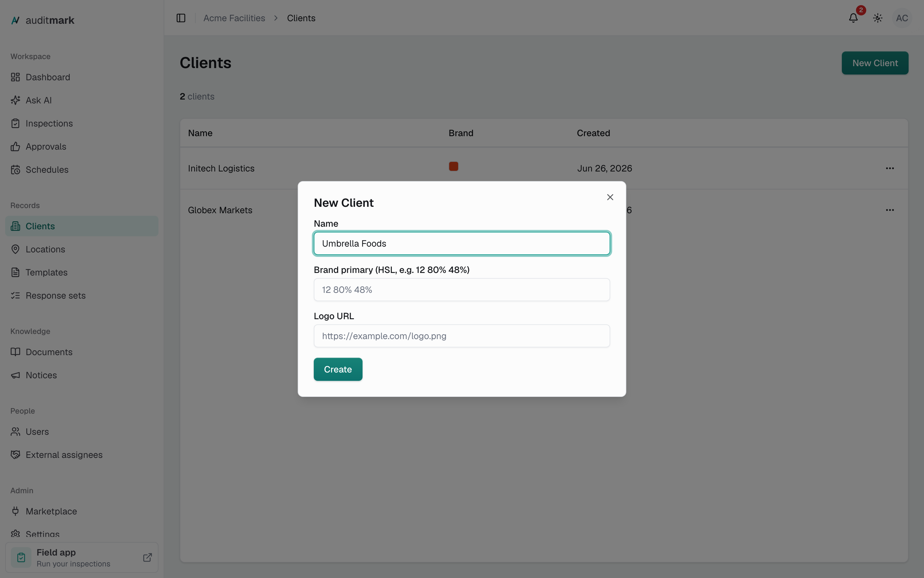The image size is (924, 578).
Task: Click the Initech Logistics brand color swatch
Action: click(x=454, y=166)
